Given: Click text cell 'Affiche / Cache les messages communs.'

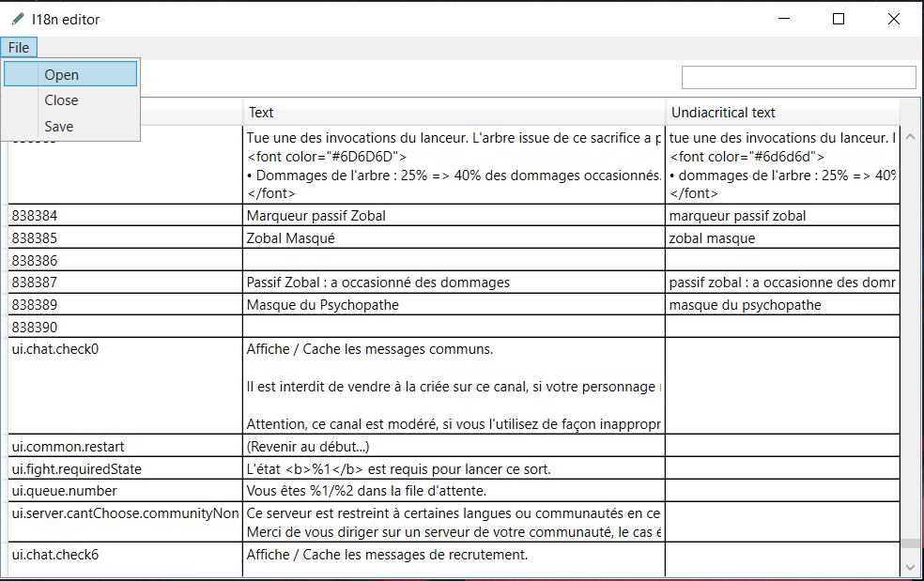Looking at the screenshot, I should (x=454, y=386).
